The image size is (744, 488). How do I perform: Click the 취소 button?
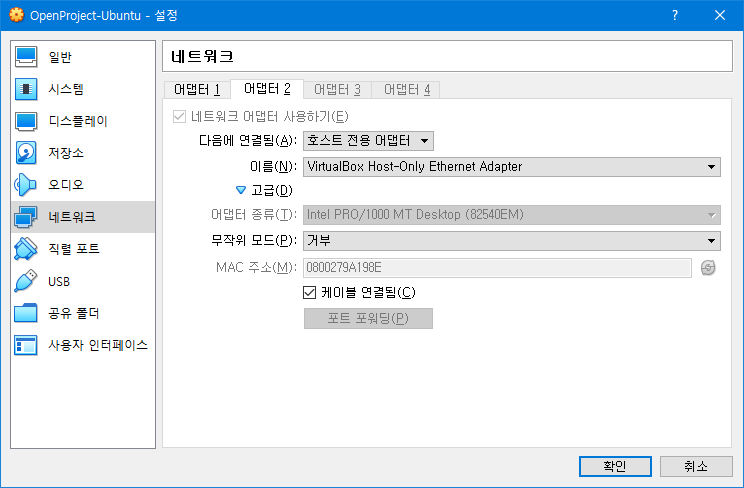pos(696,466)
